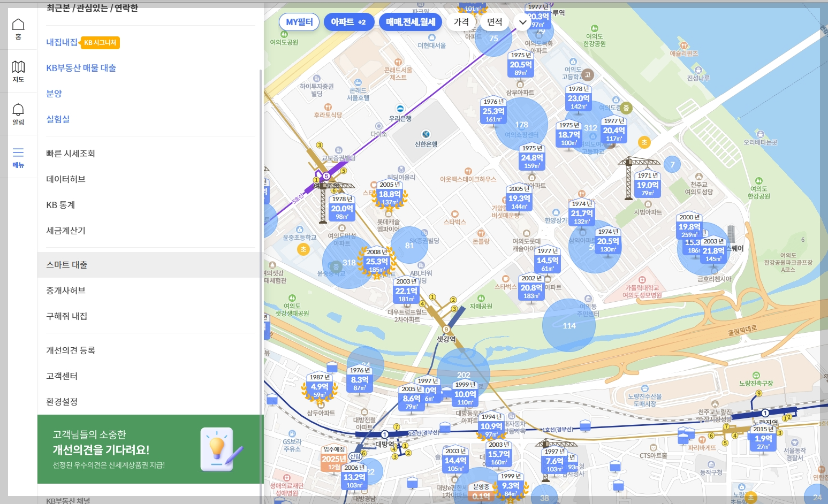The image size is (828, 504).
Task: Click the 2003년 21.8억 145㎡ price marker
Action: (x=713, y=250)
